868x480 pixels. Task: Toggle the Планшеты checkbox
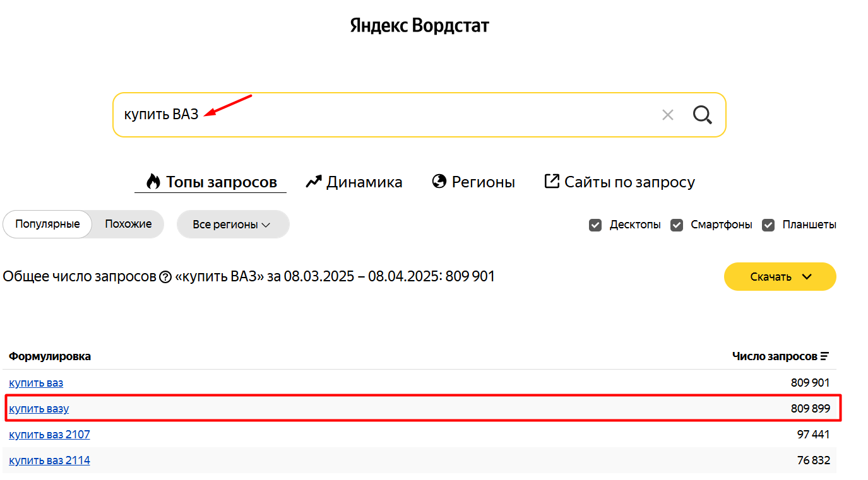tap(768, 225)
